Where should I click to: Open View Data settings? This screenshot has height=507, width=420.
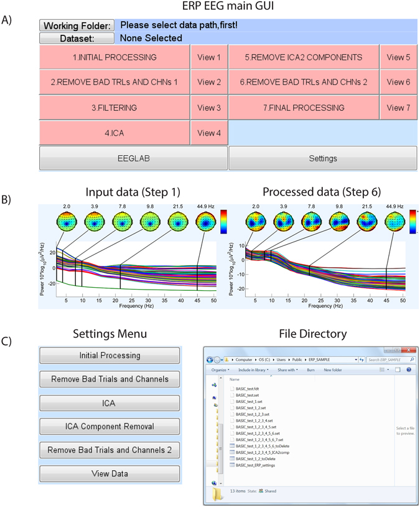pyautogui.click(x=110, y=474)
